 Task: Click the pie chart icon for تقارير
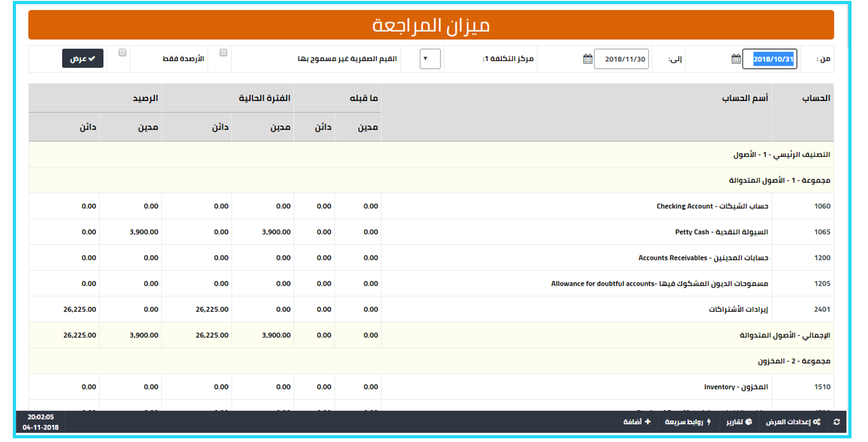[x=749, y=422]
